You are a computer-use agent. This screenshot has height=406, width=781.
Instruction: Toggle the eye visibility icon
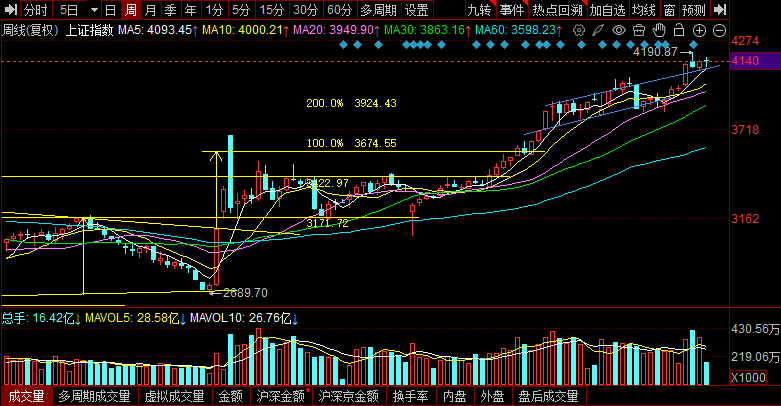(x=619, y=30)
